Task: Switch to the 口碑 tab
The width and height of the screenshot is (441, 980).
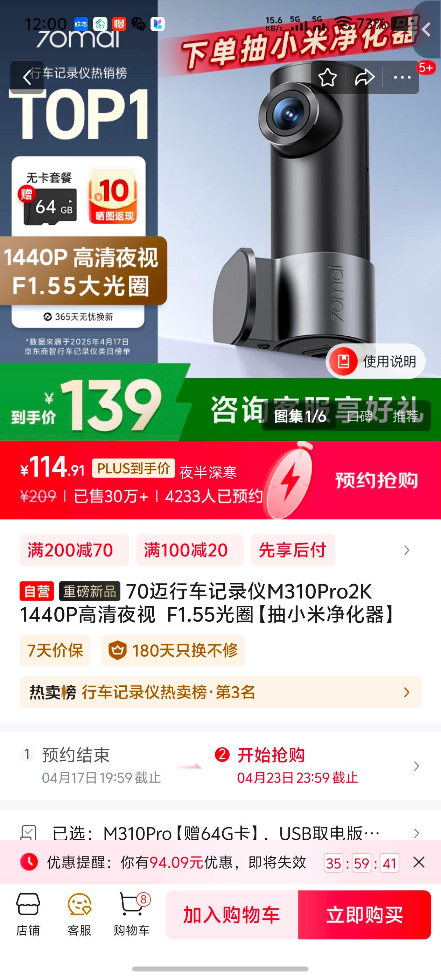Action: (x=359, y=416)
